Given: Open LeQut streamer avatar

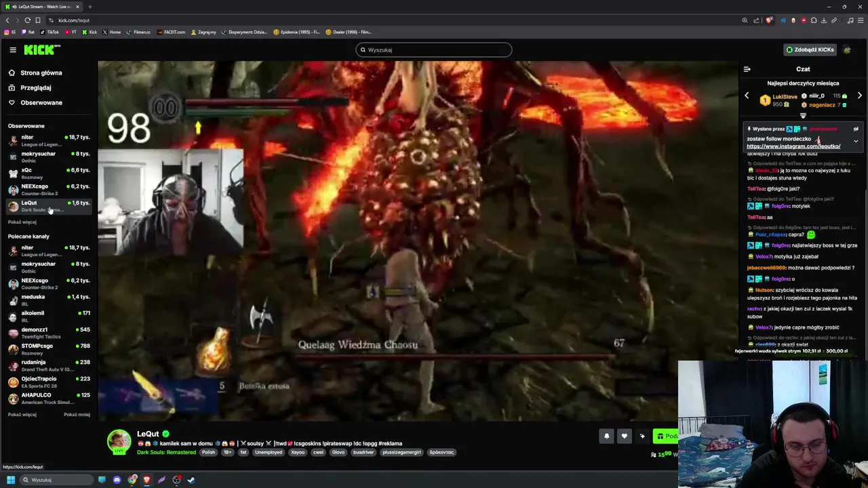Looking at the screenshot, I should [x=119, y=441].
